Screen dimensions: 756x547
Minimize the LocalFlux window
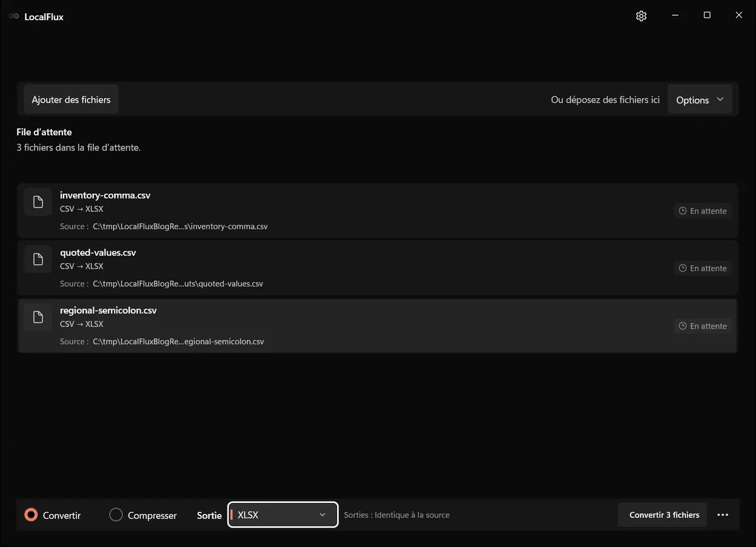(x=675, y=15)
